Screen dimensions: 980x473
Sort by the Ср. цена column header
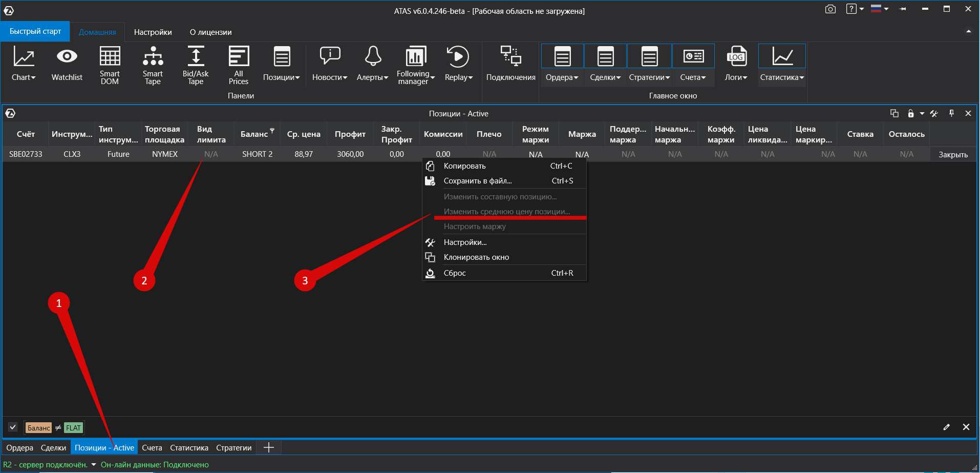[x=304, y=134]
